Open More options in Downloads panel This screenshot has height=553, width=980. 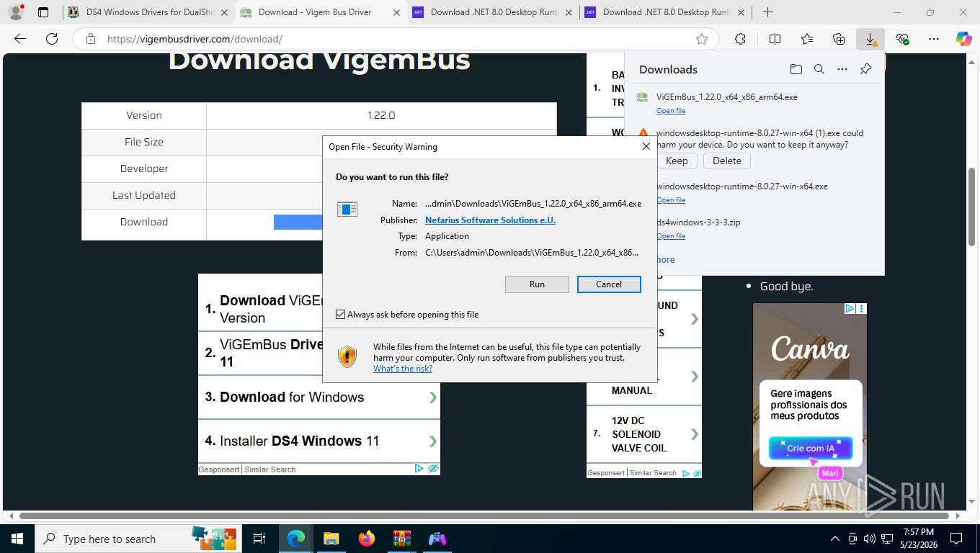pyautogui.click(x=842, y=69)
